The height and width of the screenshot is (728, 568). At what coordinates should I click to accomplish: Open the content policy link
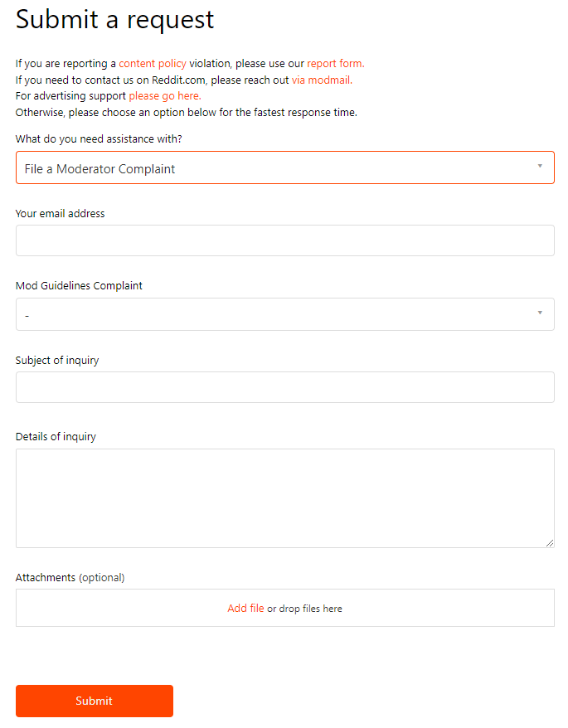152,63
